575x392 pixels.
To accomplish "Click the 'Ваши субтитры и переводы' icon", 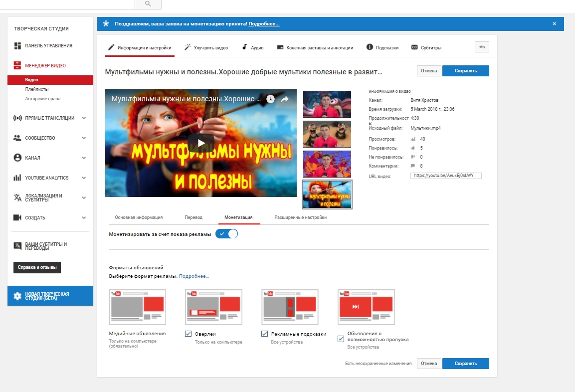I will pos(17,246).
